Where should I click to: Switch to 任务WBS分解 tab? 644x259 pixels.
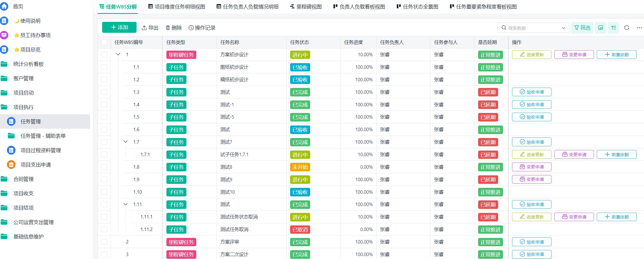click(x=118, y=7)
